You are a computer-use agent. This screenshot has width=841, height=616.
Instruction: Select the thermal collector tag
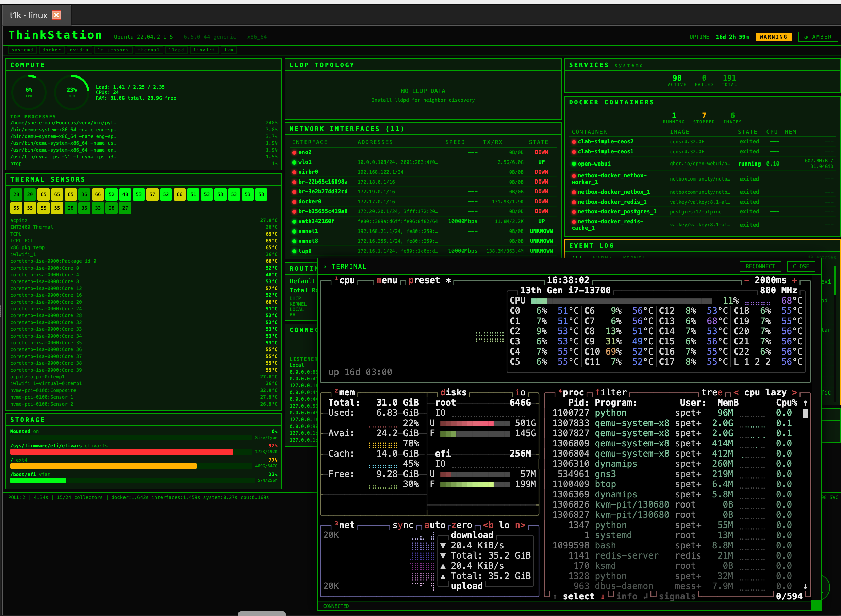tap(148, 50)
